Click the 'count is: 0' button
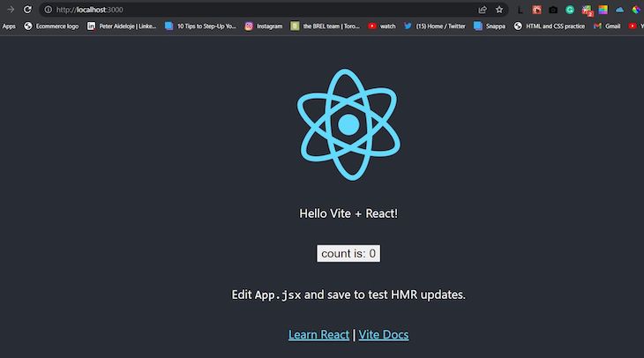This screenshot has width=644, height=358. point(348,254)
